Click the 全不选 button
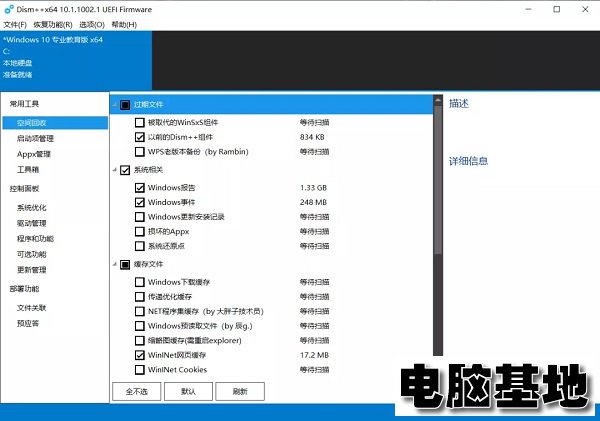 (x=137, y=391)
